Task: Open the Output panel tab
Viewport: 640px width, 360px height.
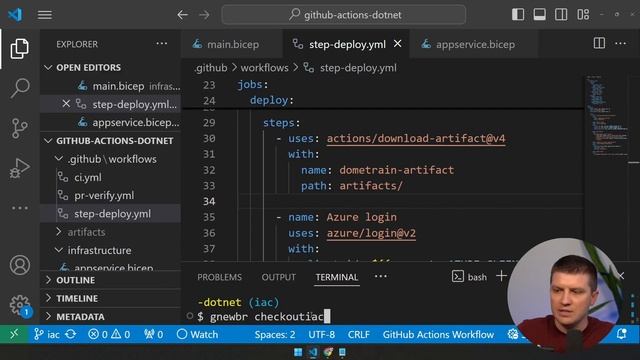Action: click(278, 277)
